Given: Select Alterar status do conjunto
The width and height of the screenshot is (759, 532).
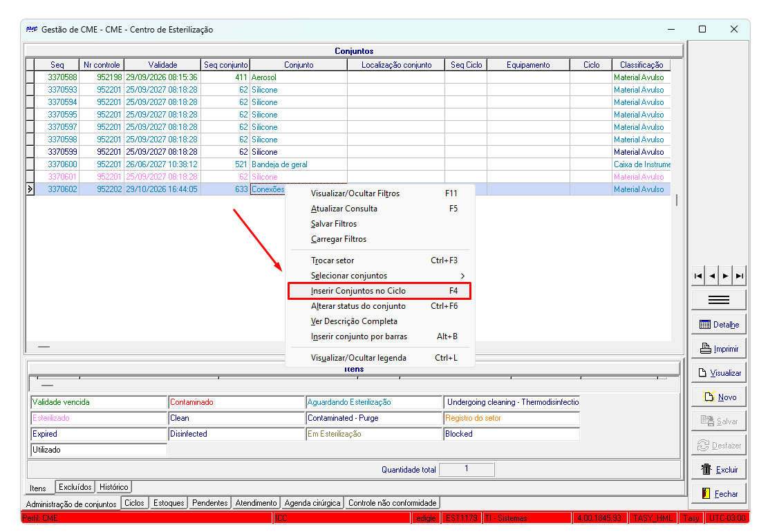Looking at the screenshot, I should 380,306.
